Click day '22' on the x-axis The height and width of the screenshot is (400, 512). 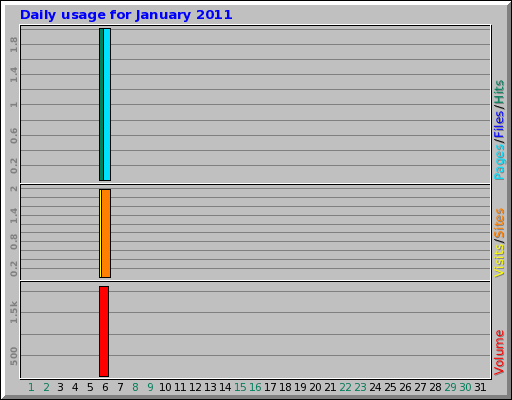[x=345, y=387]
